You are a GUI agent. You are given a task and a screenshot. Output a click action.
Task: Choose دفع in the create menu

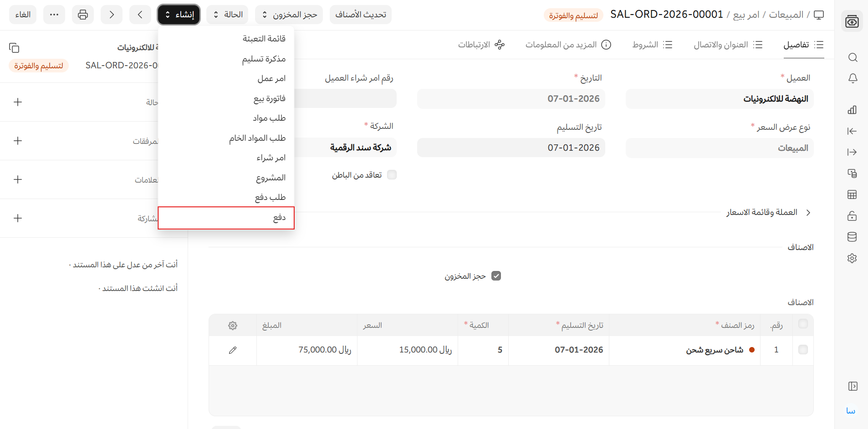(226, 218)
